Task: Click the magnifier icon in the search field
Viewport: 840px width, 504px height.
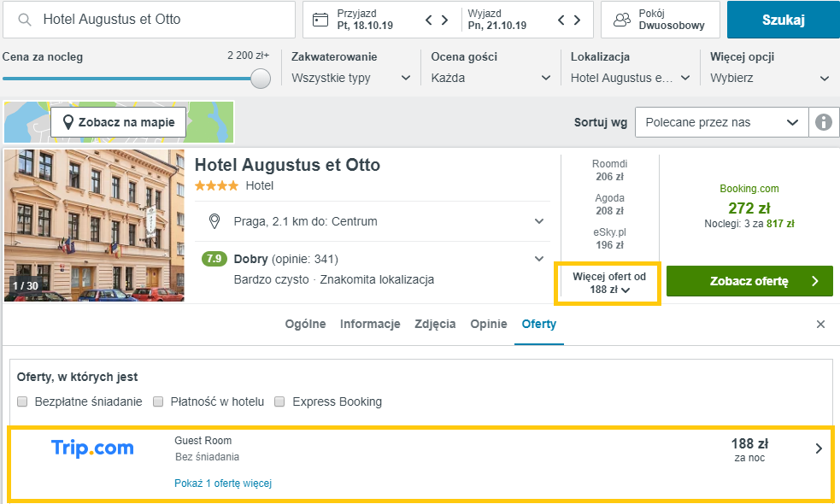Action: [x=23, y=19]
